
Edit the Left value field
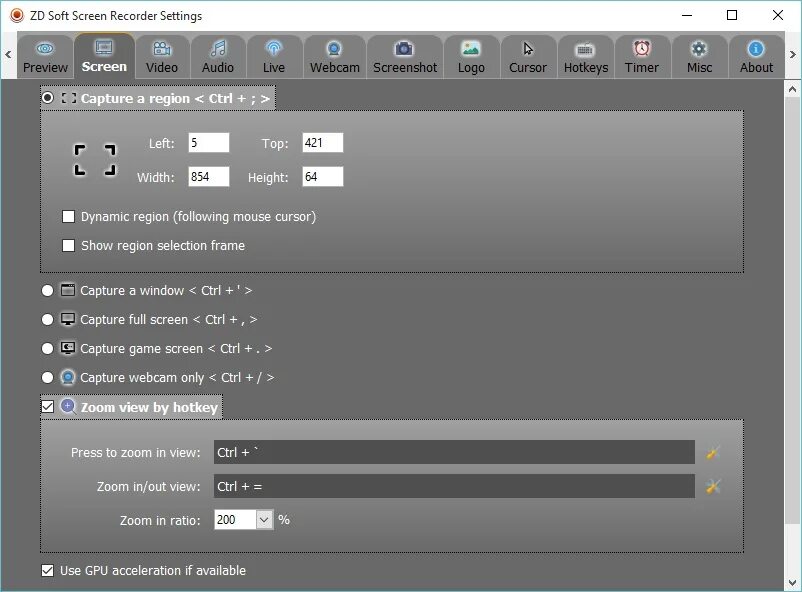(x=209, y=143)
